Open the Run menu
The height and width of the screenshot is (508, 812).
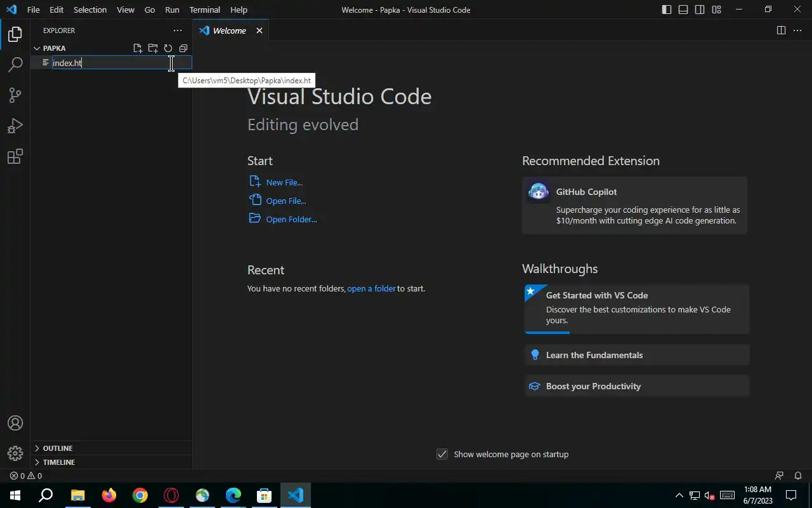click(172, 10)
